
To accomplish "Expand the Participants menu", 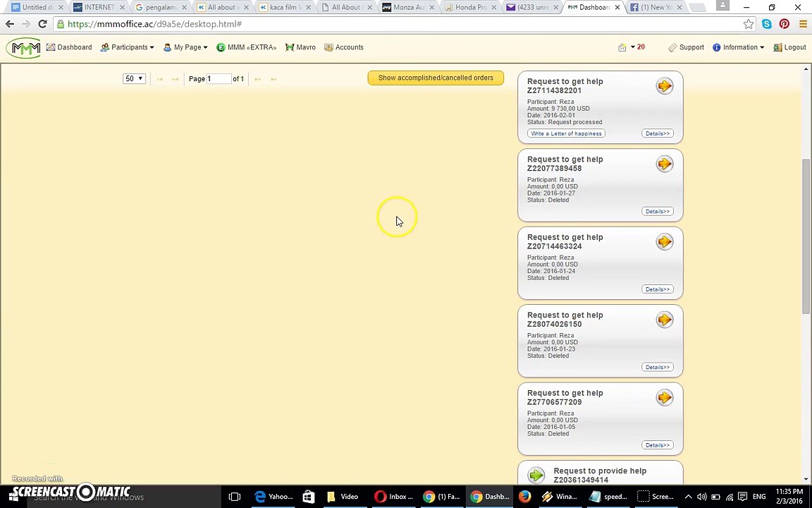I will click(127, 47).
